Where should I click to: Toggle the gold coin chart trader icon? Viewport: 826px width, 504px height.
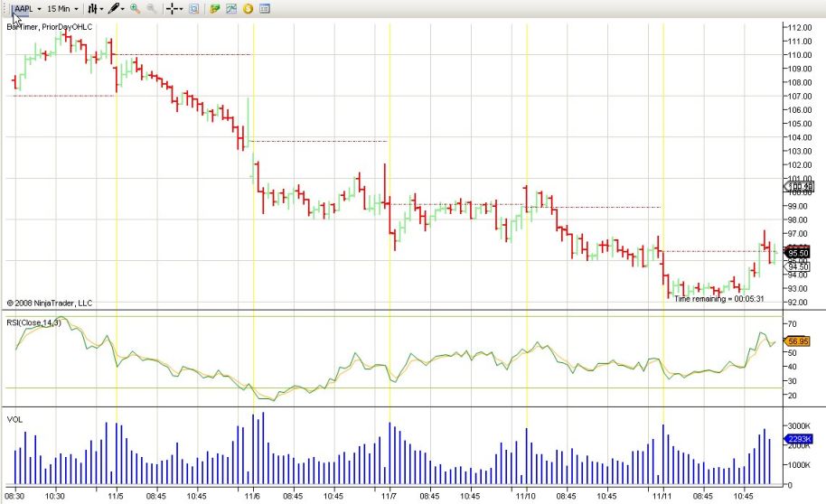pyautogui.click(x=249, y=9)
